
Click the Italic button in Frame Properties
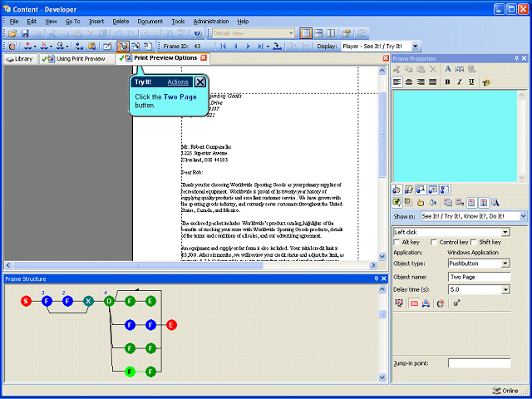pyautogui.click(x=460, y=82)
